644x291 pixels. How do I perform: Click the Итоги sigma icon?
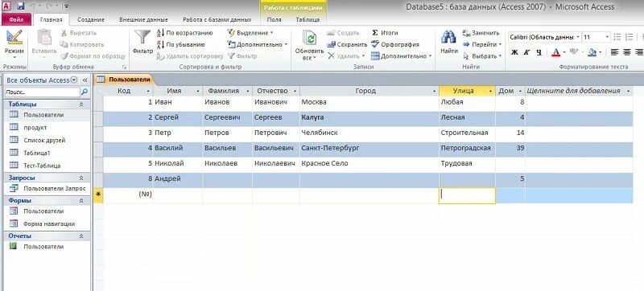375,33
